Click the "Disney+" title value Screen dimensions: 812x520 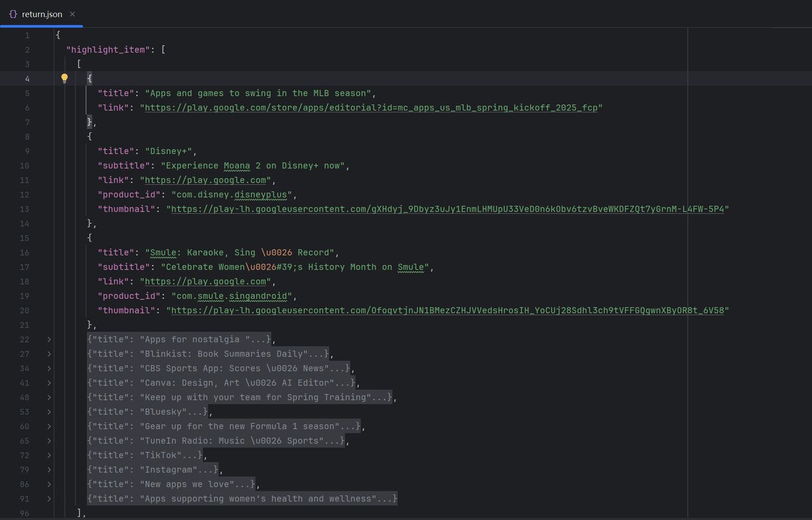169,150
